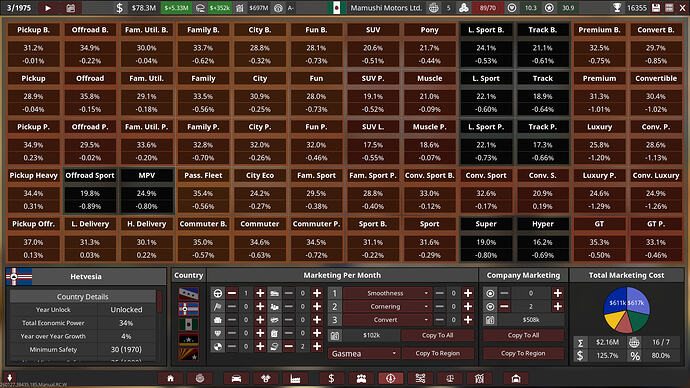Click Copy To Region under Company Marketing
Image resolution: width=690 pixels, height=388 pixels.
tap(523, 353)
